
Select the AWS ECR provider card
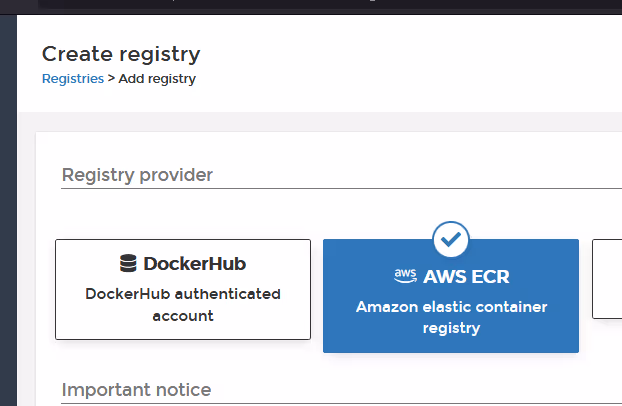[451, 296]
